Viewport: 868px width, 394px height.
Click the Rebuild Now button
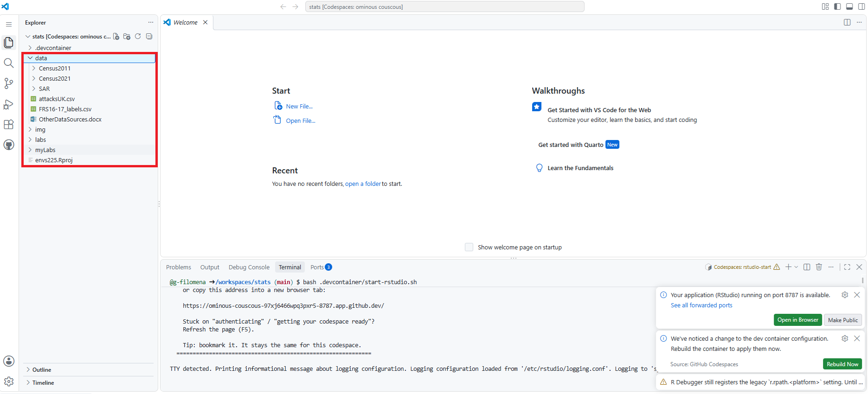tap(842, 364)
